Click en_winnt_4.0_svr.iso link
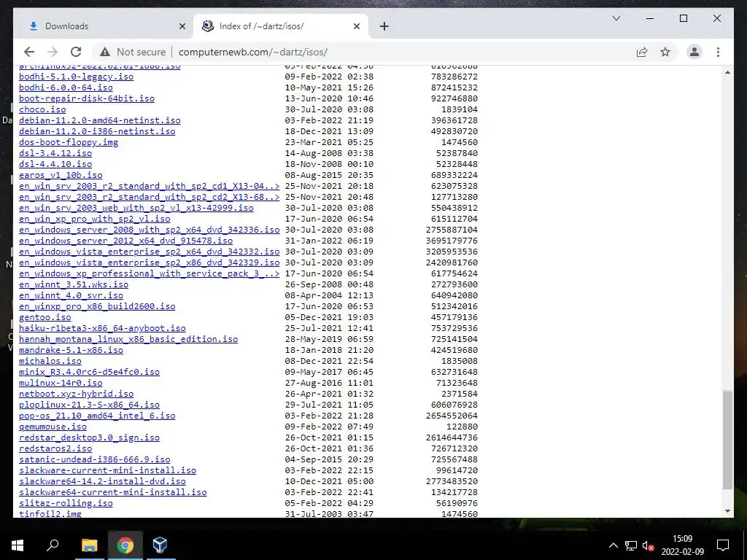This screenshot has width=747, height=560. pyautogui.click(x=71, y=296)
